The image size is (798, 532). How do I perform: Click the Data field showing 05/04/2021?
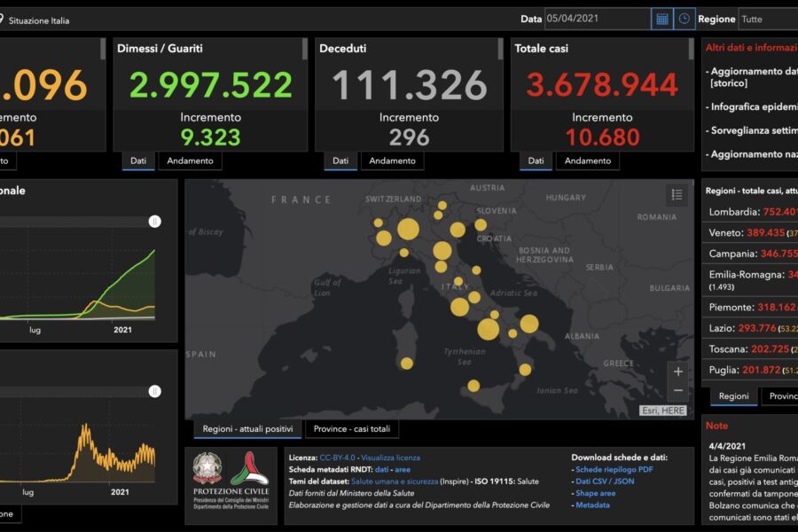(x=597, y=19)
